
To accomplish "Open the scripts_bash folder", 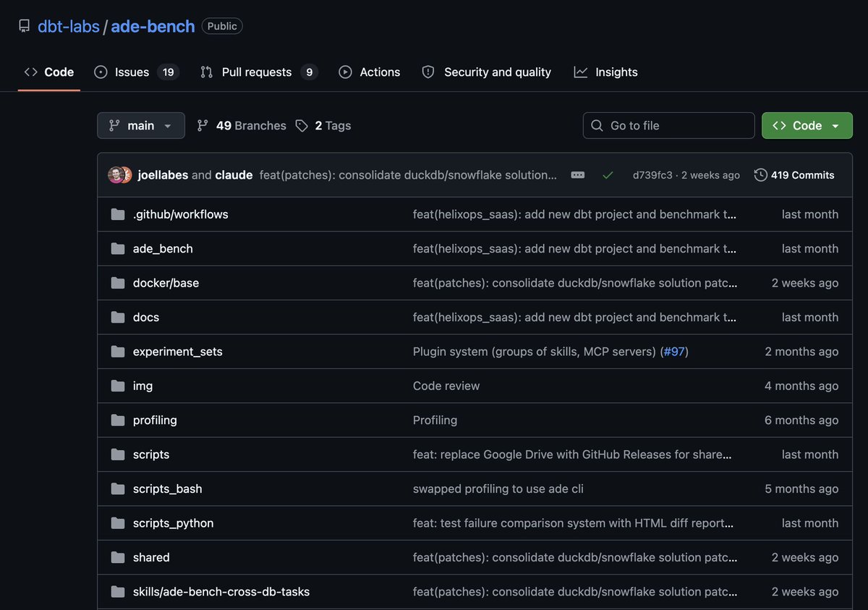I will [168, 489].
